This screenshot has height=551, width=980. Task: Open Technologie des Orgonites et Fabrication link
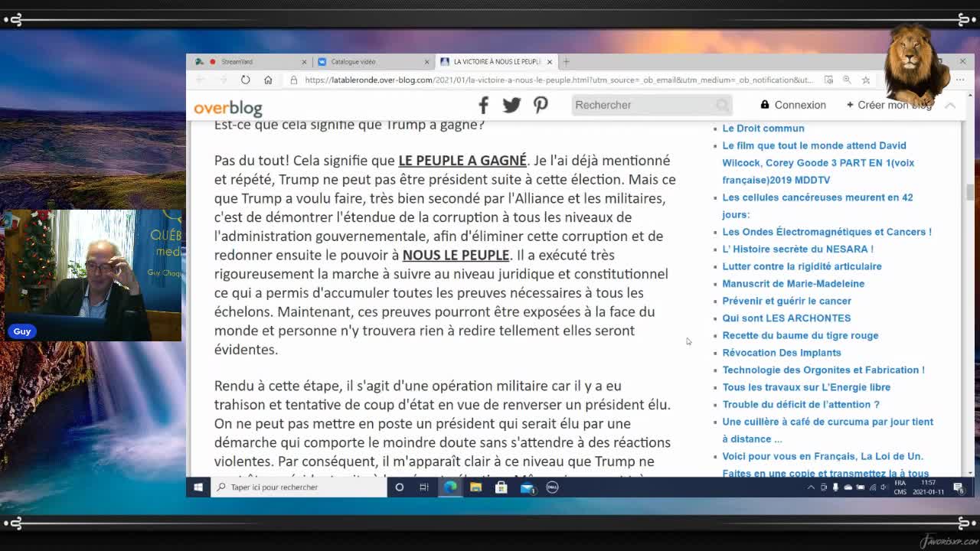(x=823, y=370)
